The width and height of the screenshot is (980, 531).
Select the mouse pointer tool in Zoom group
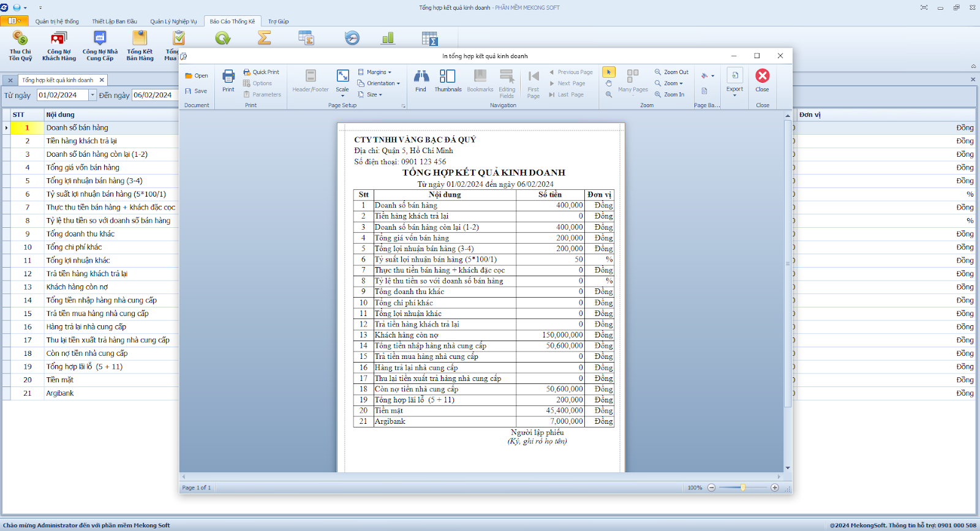pyautogui.click(x=609, y=72)
